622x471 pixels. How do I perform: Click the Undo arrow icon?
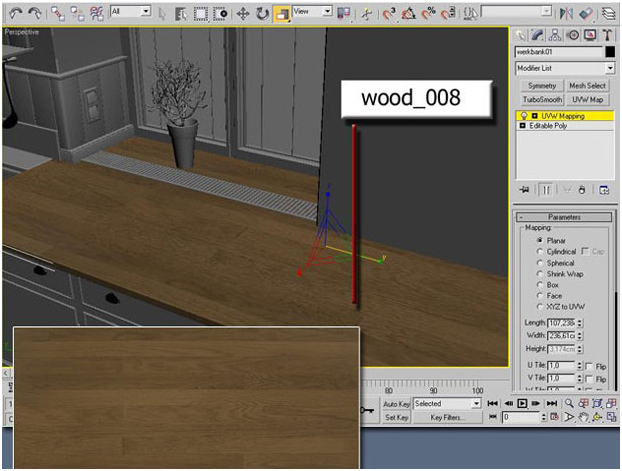tap(15, 13)
